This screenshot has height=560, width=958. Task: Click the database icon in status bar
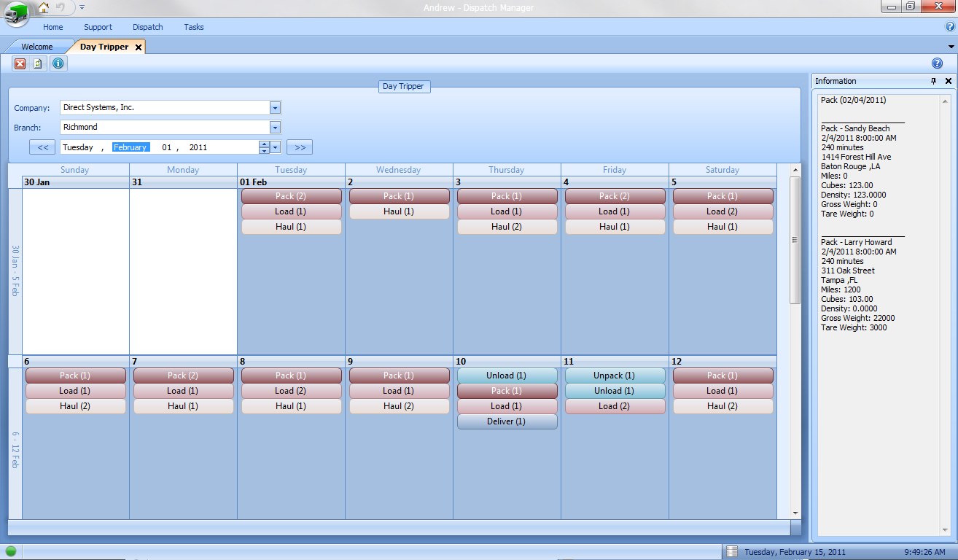pyautogui.click(x=732, y=552)
